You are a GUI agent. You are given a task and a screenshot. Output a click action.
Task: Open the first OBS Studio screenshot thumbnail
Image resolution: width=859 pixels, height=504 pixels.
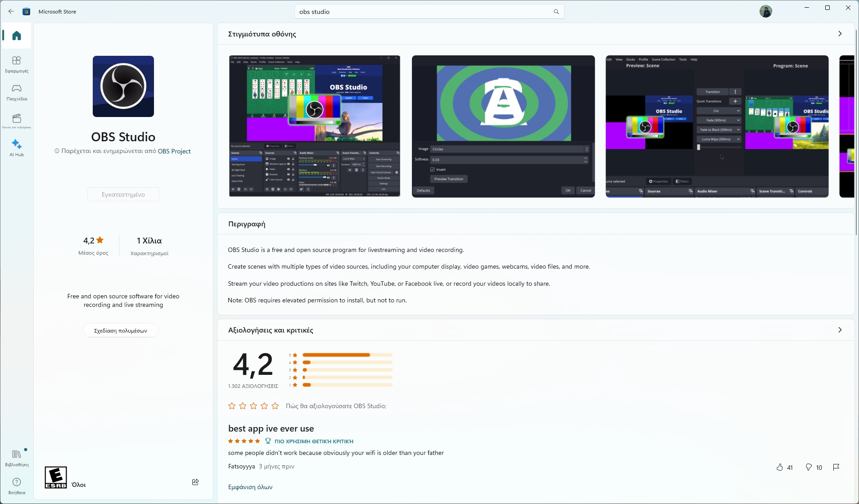click(x=314, y=126)
